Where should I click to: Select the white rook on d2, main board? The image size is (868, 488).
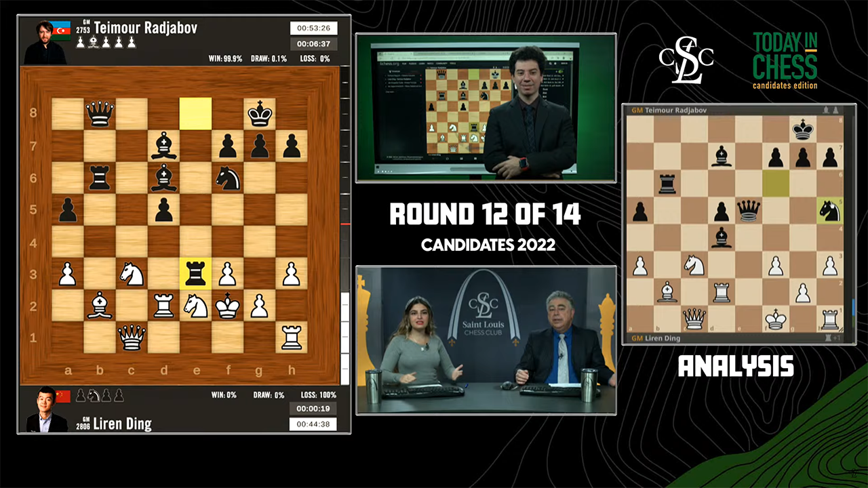point(163,305)
